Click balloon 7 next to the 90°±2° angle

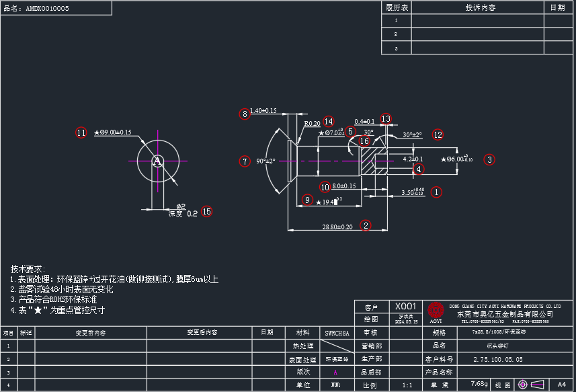[245, 161]
